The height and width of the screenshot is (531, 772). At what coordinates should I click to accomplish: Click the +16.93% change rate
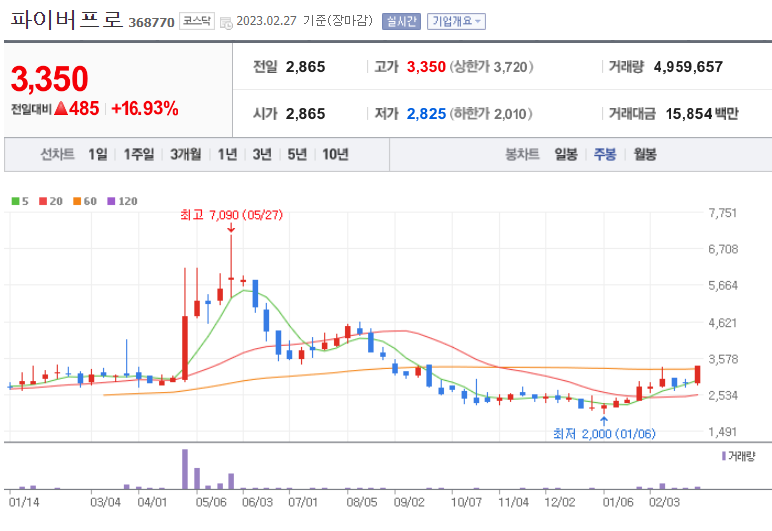pos(145,108)
